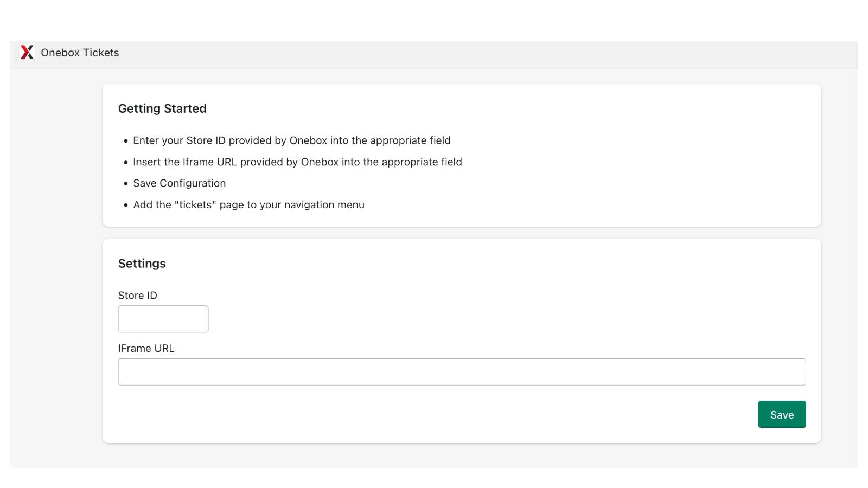The width and height of the screenshot is (868, 488).
Task: Focus the Store ID input box
Action: (163, 319)
